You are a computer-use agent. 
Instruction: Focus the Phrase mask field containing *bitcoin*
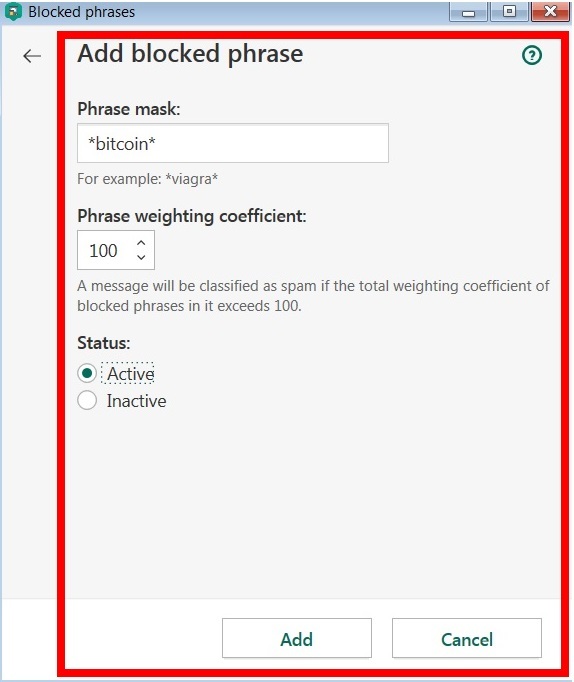click(233, 143)
